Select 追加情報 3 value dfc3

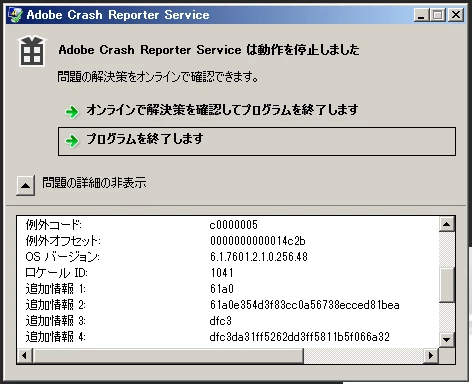(x=220, y=321)
